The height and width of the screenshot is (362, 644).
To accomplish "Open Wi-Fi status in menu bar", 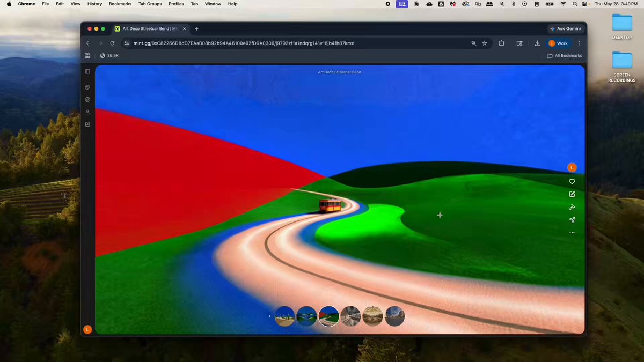I will [563, 4].
